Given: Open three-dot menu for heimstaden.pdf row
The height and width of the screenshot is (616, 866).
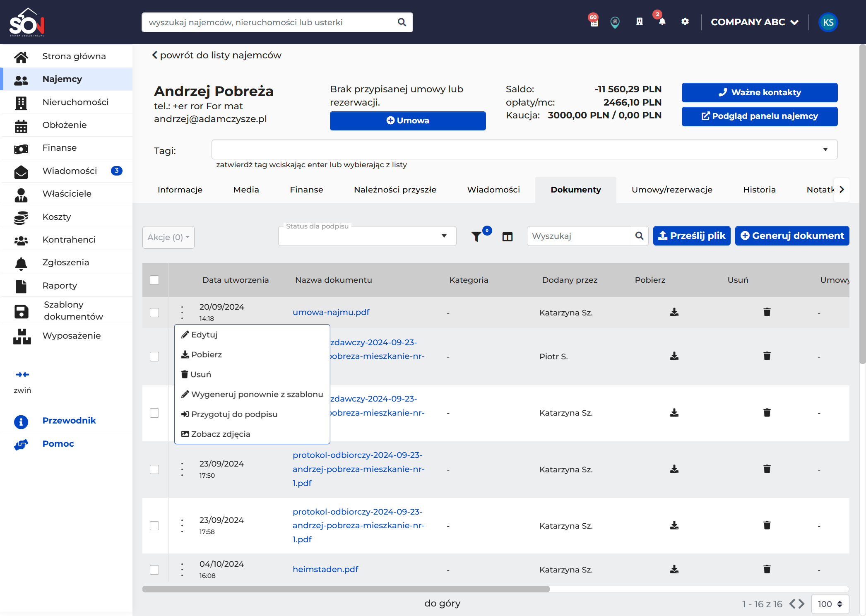Looking at the screenshot, I should tap(182, 570).
